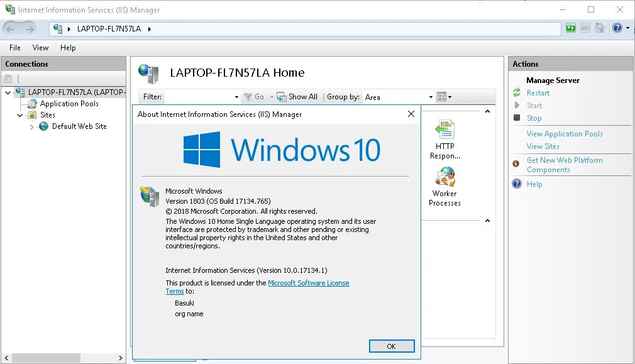Click the server icon in address bar

(58, 29)
